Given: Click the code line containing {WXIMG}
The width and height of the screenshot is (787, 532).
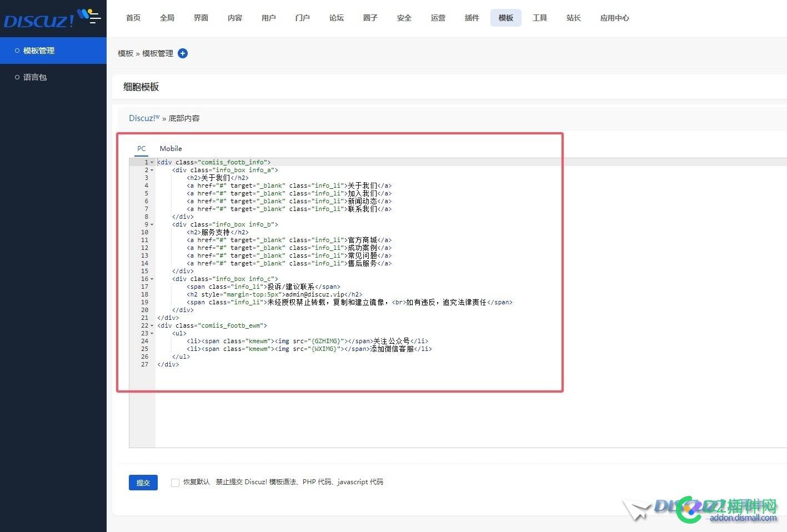Looking at the screenshot, I should click(x=309, y=349).
